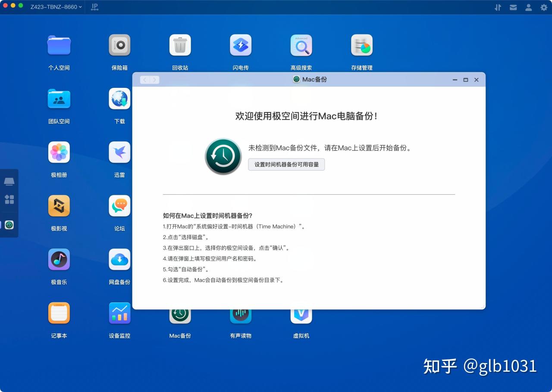
Task: Open the 存储管理 storage manager
Action: click(x=361, y=45)
